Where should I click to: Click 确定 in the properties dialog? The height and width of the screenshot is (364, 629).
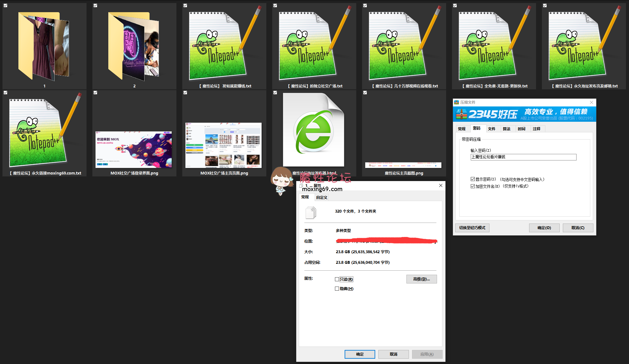click(360, 354)
